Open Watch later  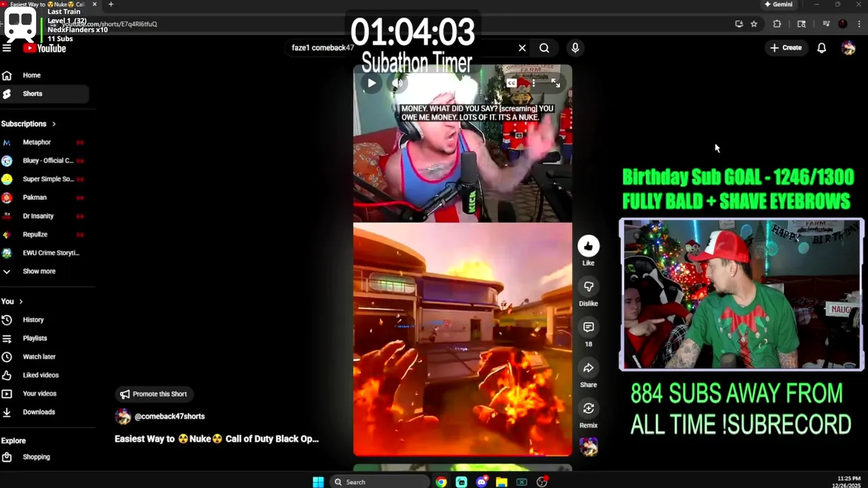point(44,357)
